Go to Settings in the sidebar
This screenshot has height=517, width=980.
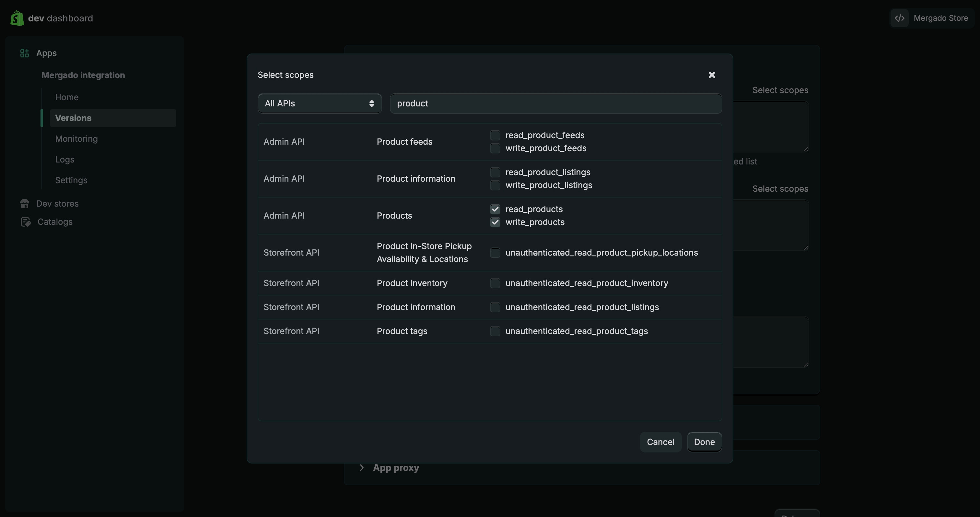tap(71, 180)
